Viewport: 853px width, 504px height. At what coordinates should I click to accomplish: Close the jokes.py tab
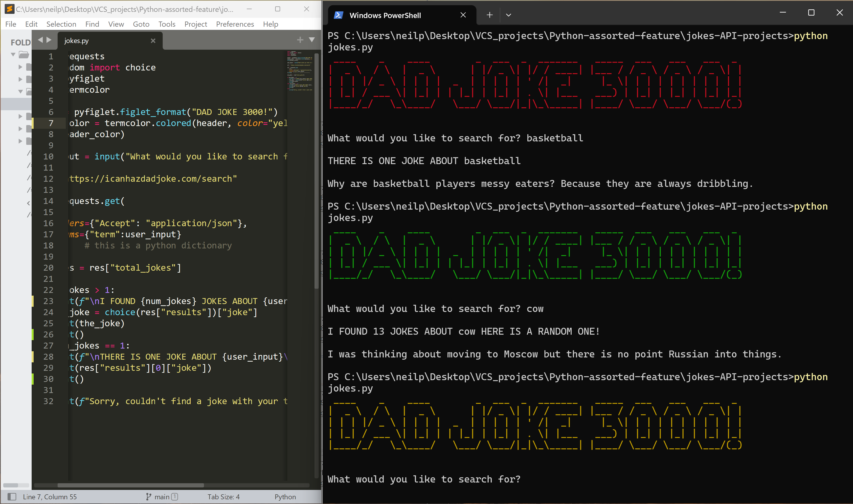click(153, 41)
